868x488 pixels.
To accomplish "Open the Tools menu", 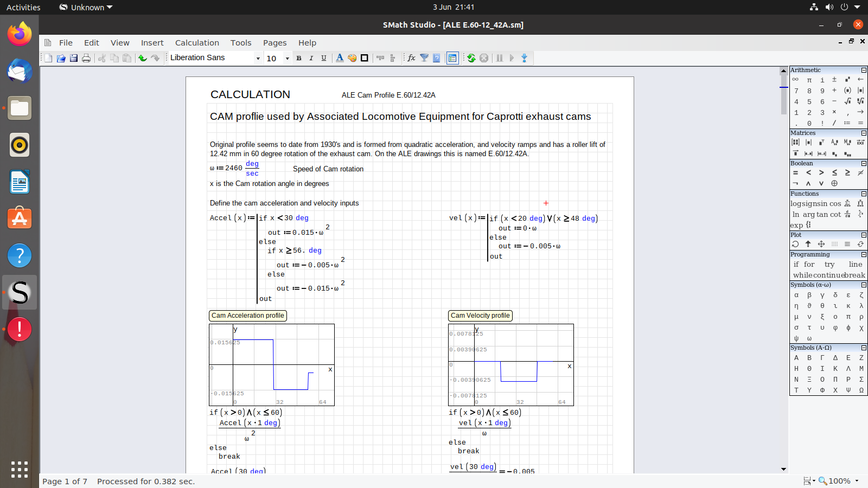I will (x=241, y=43).
